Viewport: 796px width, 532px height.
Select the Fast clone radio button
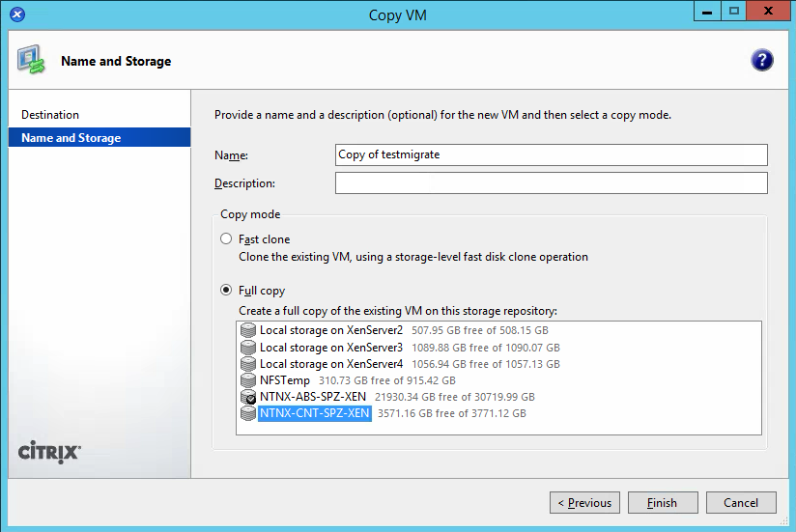(x=226, y=238)
